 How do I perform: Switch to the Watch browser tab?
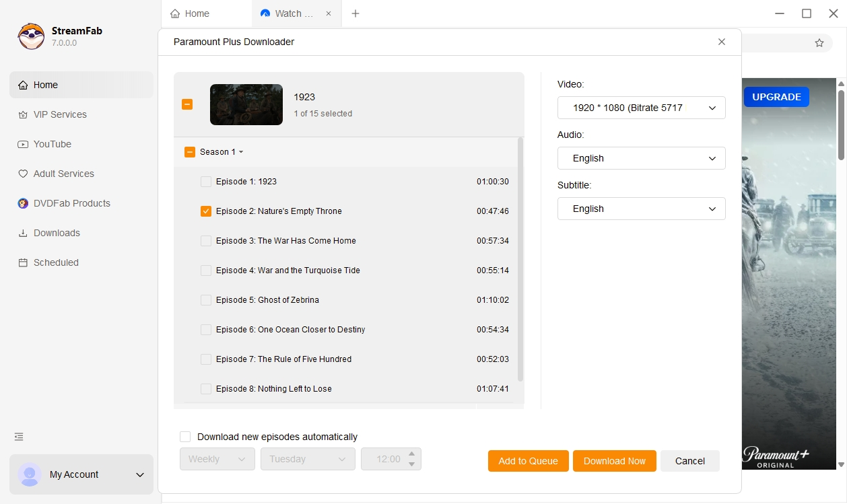(293, 13)
